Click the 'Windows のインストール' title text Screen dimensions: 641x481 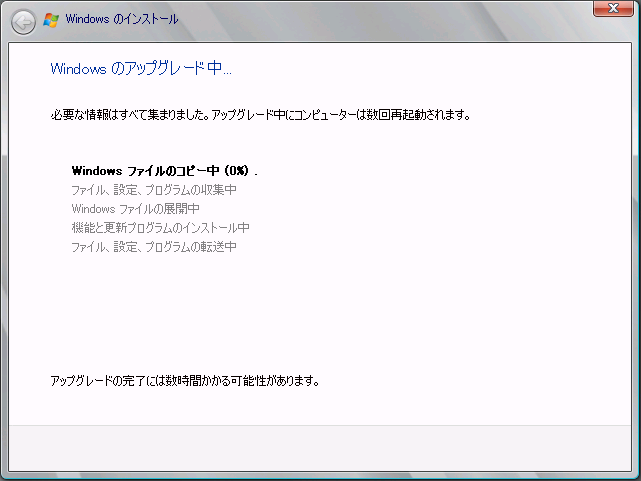click(122, 19)
